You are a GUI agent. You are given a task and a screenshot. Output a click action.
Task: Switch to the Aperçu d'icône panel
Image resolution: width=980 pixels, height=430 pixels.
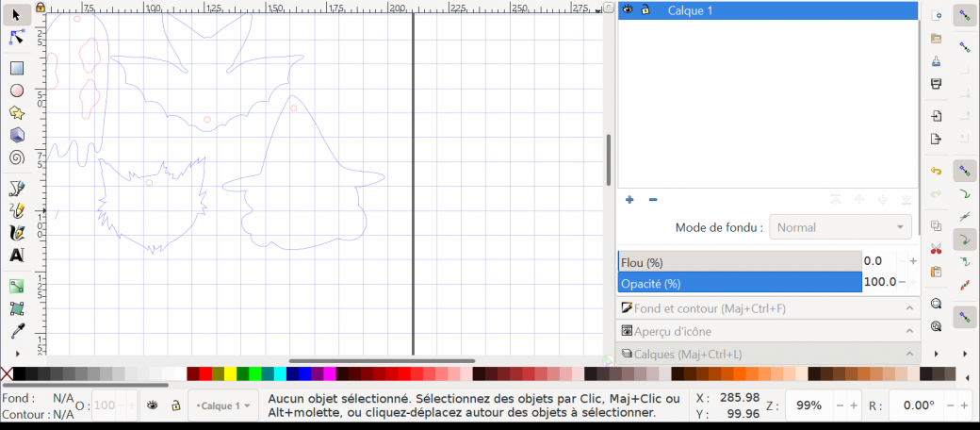[763, 332]
